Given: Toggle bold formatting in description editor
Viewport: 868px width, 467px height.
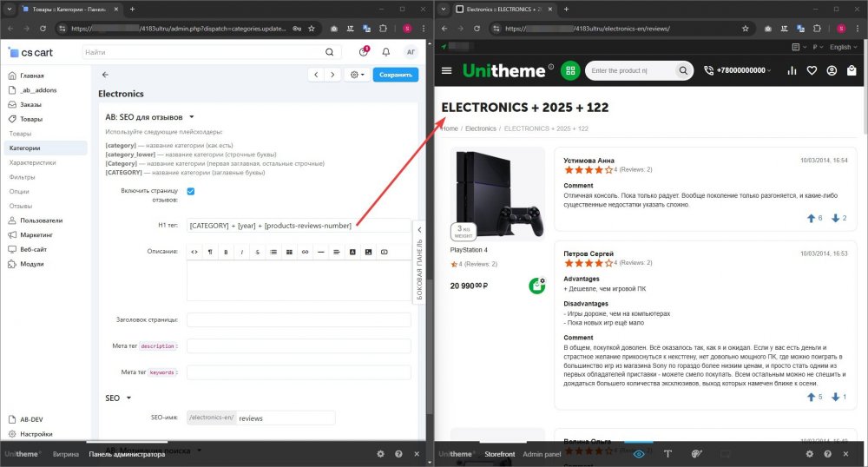Looking at the screenshot, I should (226, 252).
